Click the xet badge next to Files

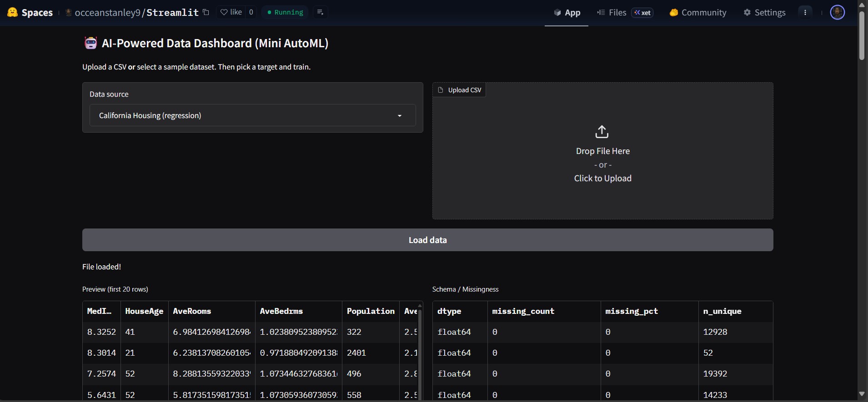coord(642,13)
